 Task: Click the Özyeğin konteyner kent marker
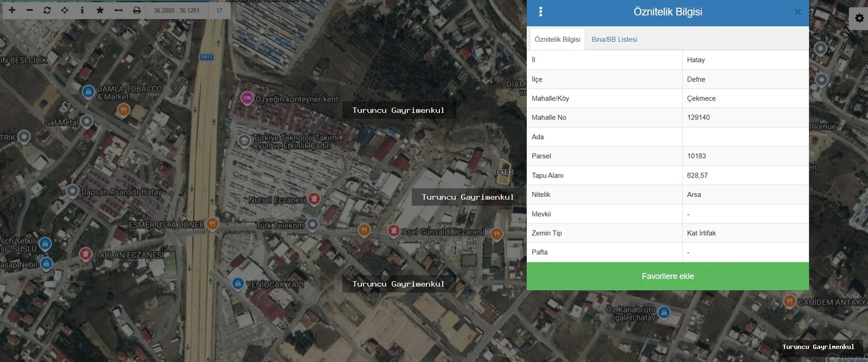[247, 98]
